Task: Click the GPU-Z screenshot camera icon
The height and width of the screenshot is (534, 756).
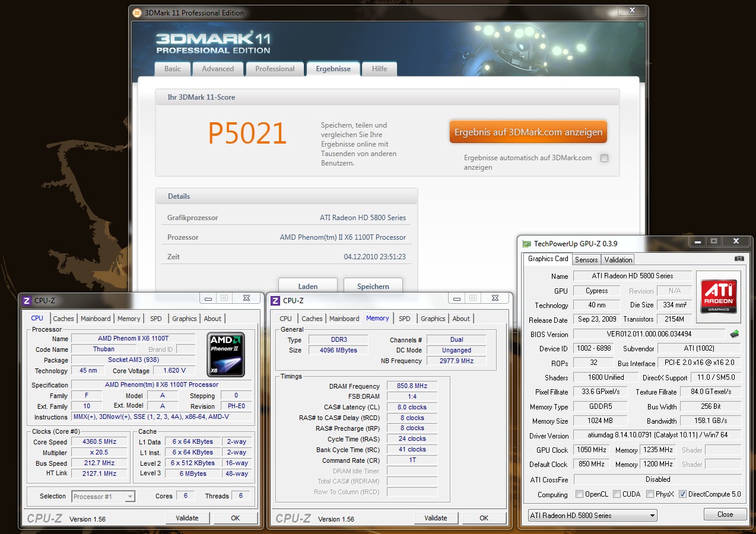Action: [739, 259]
